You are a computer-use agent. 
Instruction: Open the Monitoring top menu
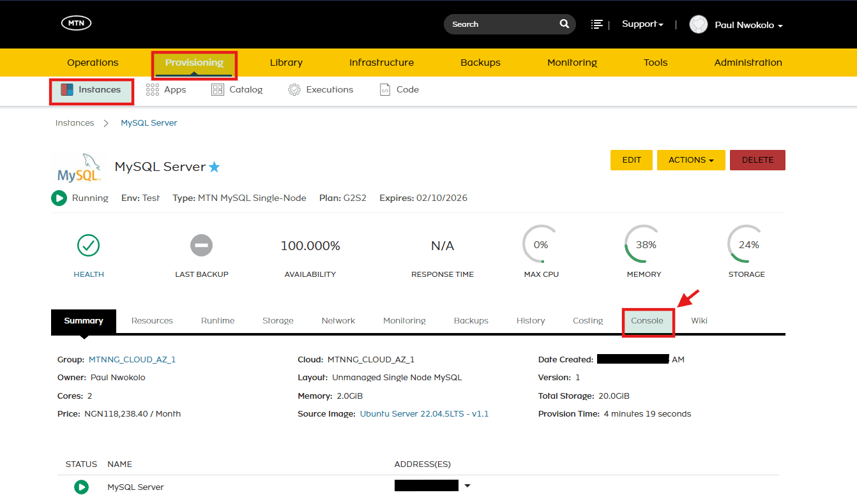(572, 63)
